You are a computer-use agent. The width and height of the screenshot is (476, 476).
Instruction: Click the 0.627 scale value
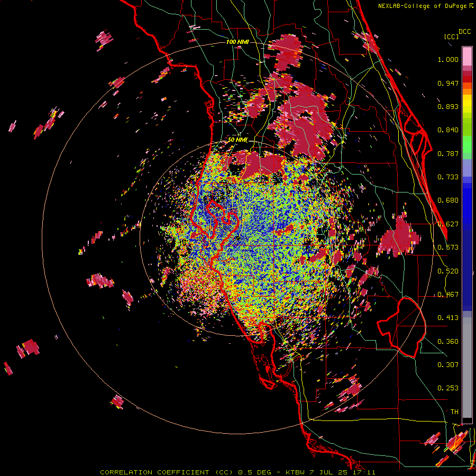(x=448, y=224)
